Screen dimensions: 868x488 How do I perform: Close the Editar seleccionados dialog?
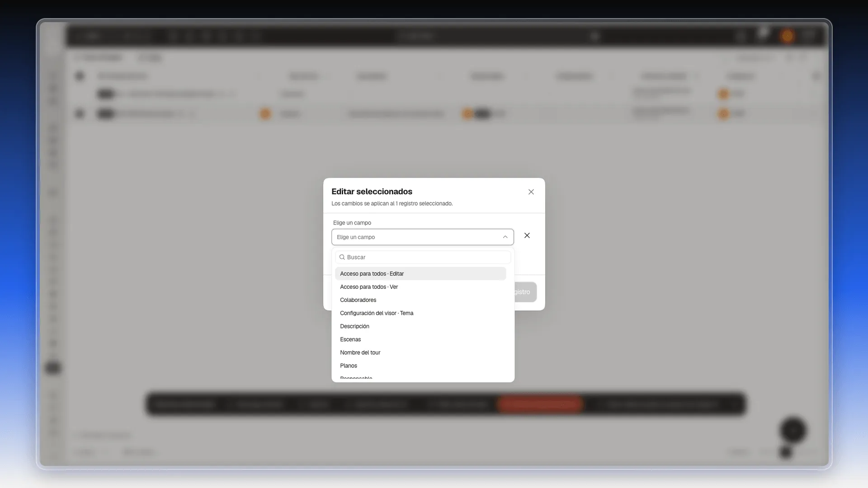531,192
